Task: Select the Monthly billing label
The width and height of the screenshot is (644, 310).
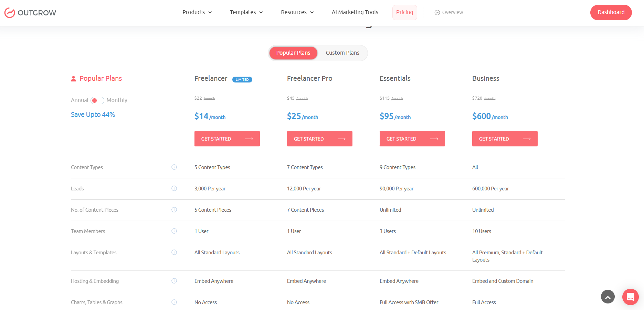Action: tap(117, 100)
